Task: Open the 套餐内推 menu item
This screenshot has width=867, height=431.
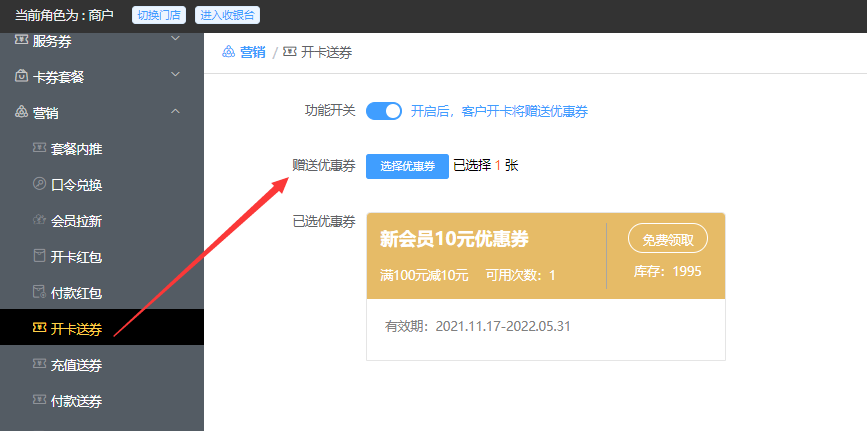Action: point(102,149)
